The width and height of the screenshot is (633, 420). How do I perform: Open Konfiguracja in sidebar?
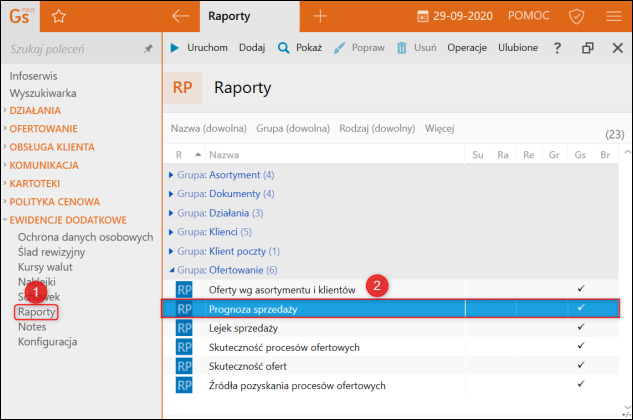pos(48,342)
